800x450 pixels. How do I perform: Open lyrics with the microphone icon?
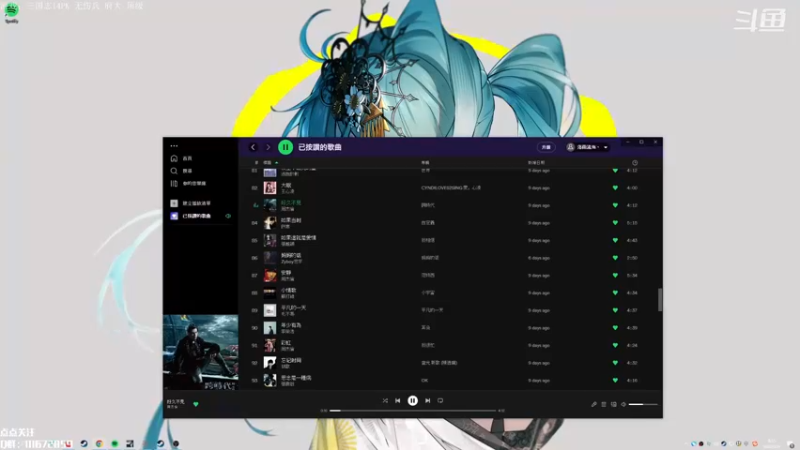click(x=594, y=404)
